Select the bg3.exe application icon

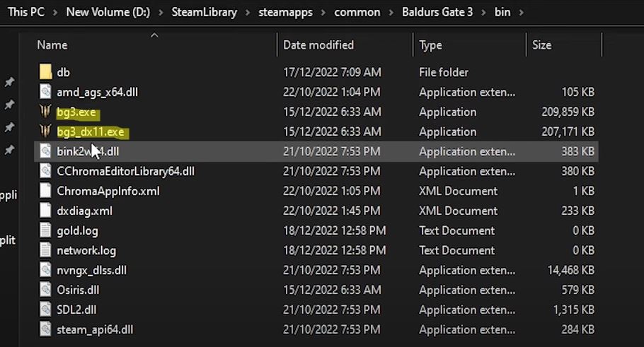pos(45,111)
